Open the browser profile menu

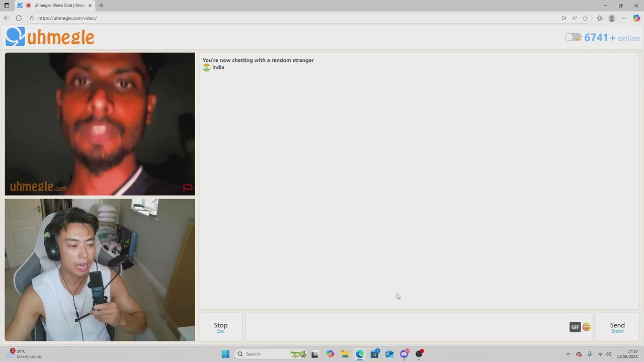(x=612, y=18)
